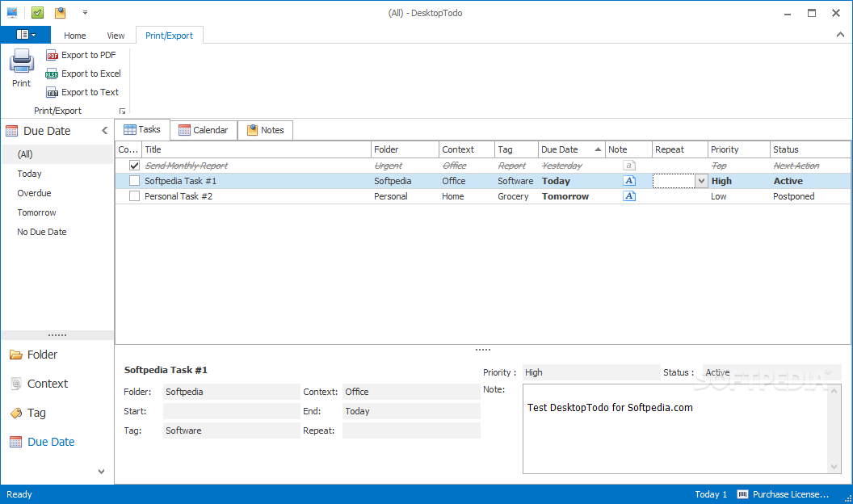This screenshot has height=504, width=853.
Task: Open the Tasks view tab
Action: [142, 129]
